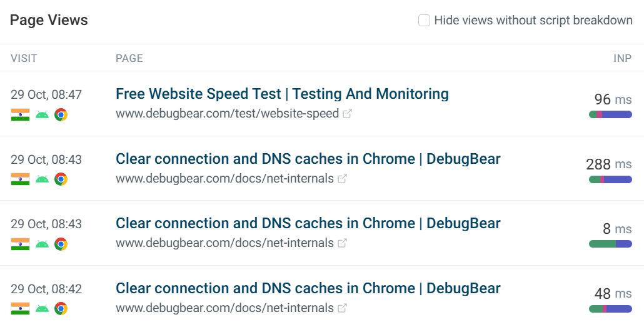Enable Hide views without script breakdown checkbox
The width and height of the screenshot is (644, 322).
click(424, 21)
